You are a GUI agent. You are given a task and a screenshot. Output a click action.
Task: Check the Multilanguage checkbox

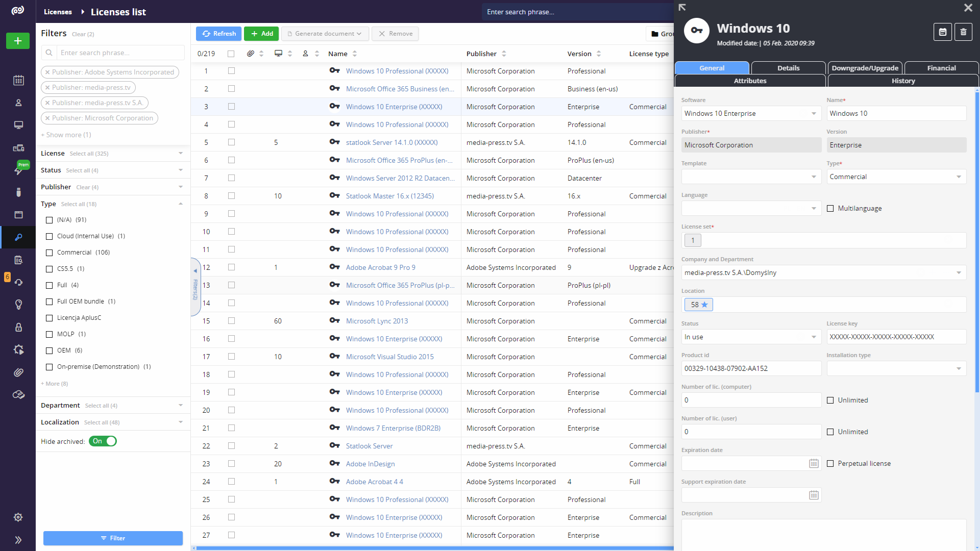(x=830, y=208)
